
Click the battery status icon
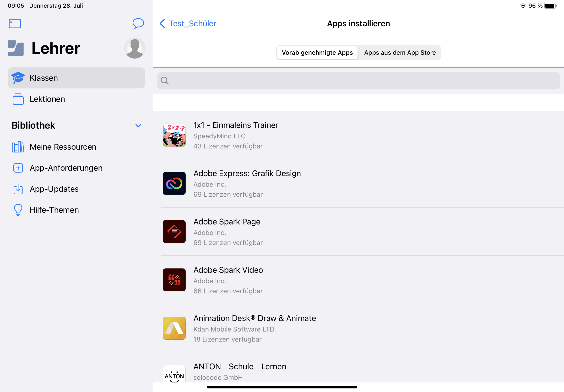tap(550, 6)
